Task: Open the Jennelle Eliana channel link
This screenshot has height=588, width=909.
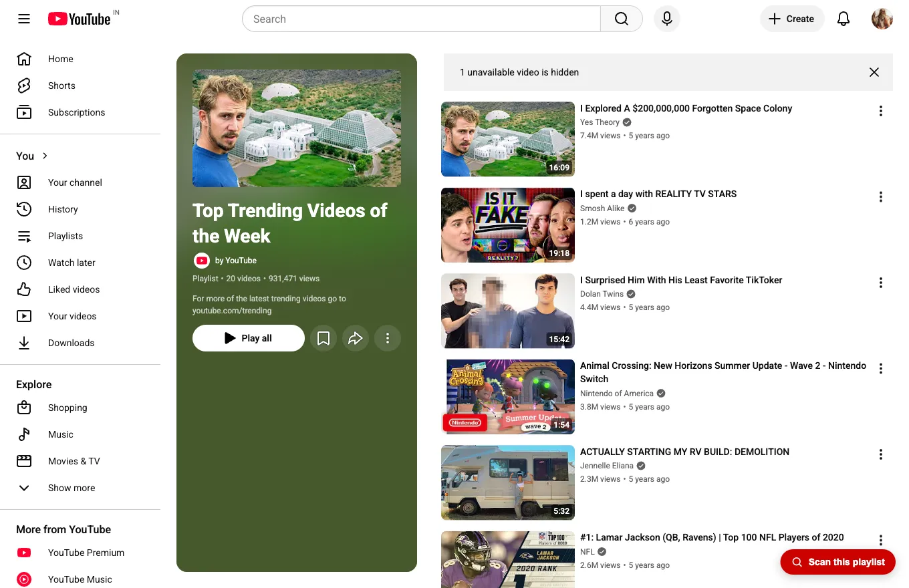Action: [x=607, y=466]
